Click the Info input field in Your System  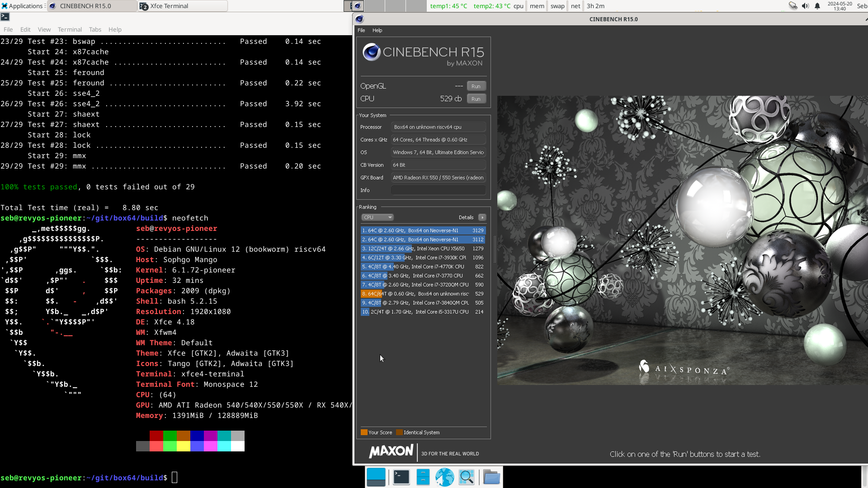pos(438,190)
